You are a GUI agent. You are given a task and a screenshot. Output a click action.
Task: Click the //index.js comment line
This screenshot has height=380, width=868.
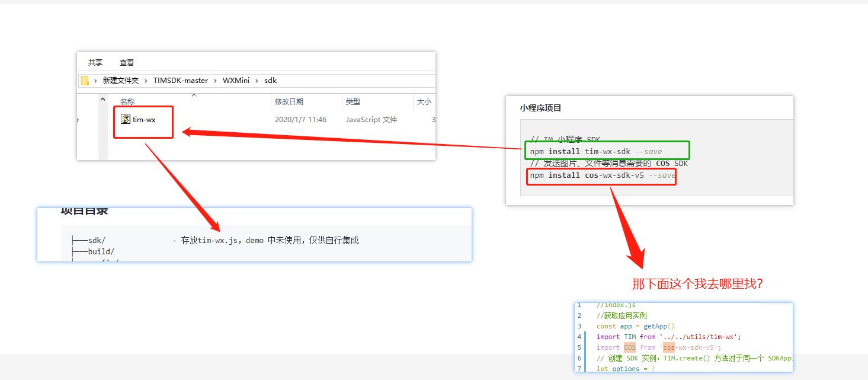[616, 305]
